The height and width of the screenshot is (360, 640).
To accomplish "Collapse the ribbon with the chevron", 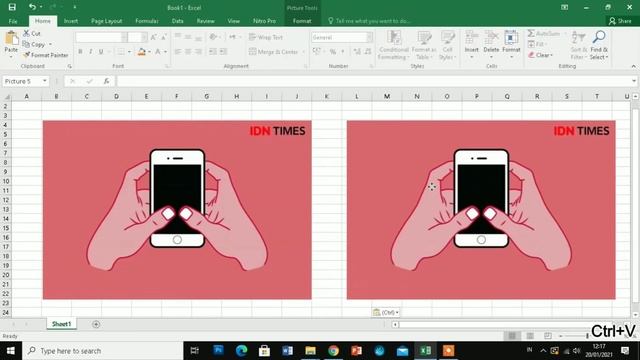I will click(x=633, y=66).
